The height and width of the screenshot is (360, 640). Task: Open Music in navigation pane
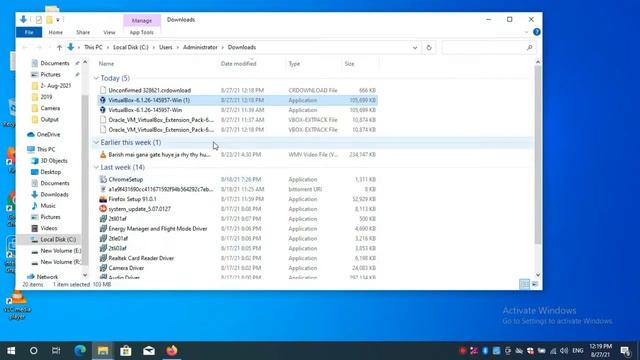point(48,206)
